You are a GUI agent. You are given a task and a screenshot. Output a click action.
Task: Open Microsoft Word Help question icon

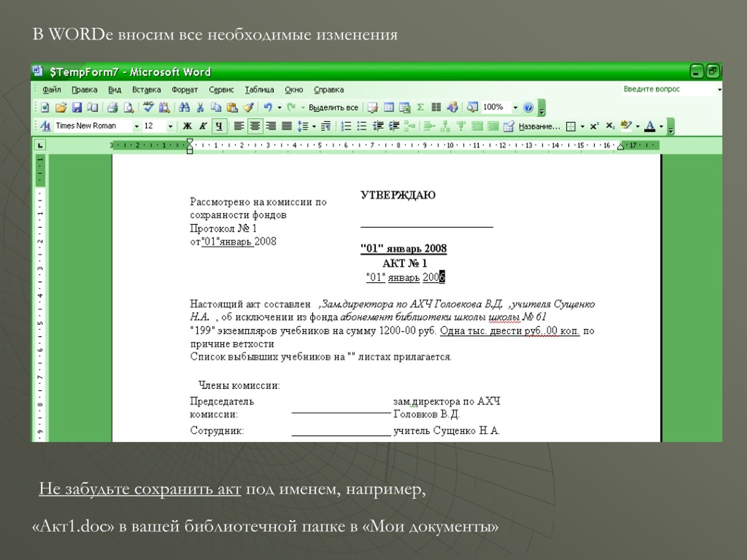click(528, 107)
